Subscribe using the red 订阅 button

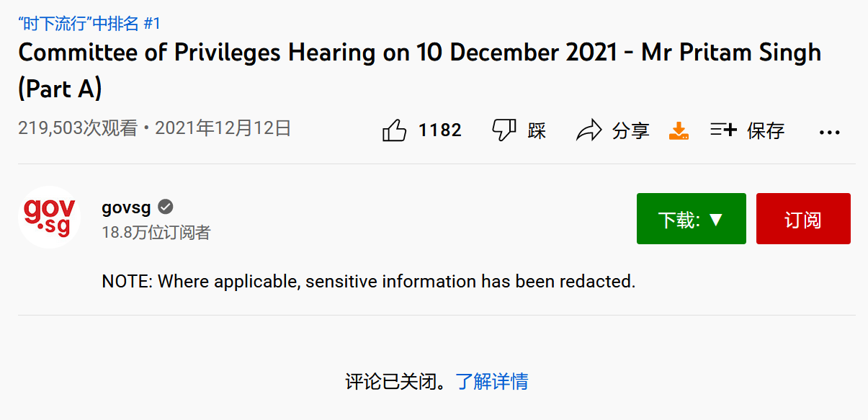(x=803, y=219)
